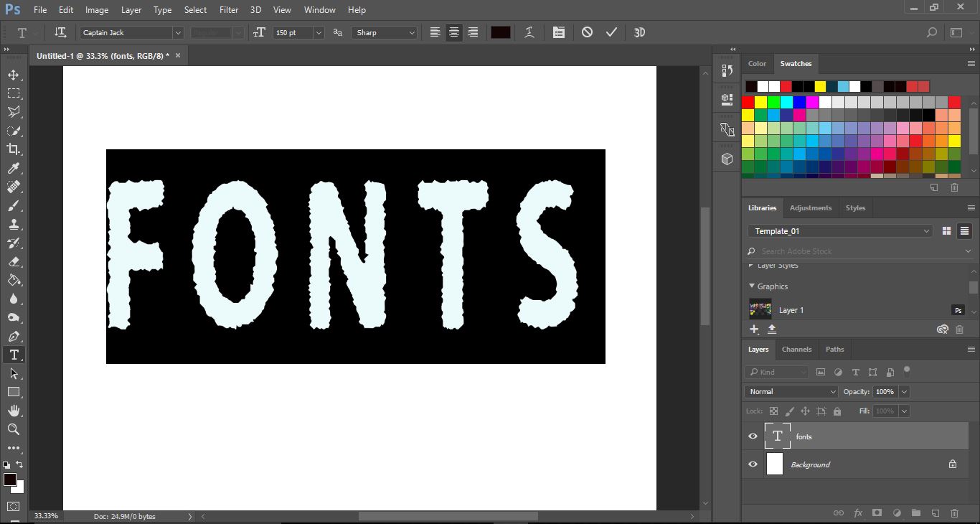Select the Blur tool
Viewport: 980px width, 524px height.
[14, 299]
